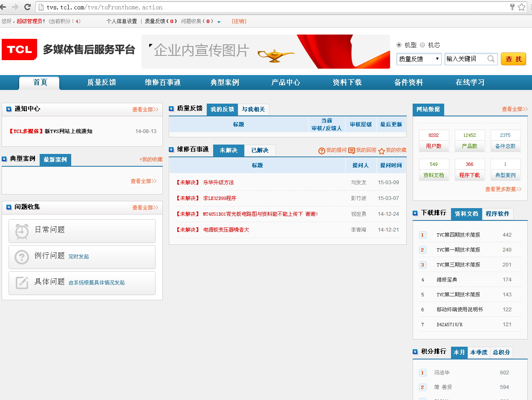View all in 问题收集 panel

click(x=145, y=208)
